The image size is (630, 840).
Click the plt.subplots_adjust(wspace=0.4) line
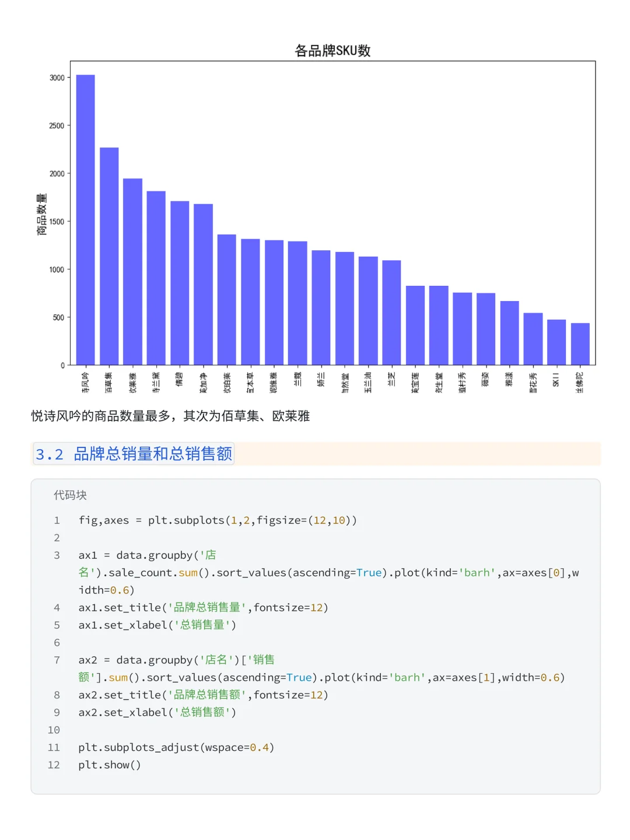[176, 747]
